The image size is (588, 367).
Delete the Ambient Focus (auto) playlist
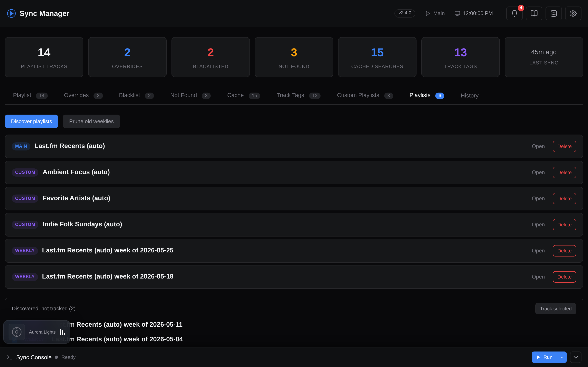pos(564,172)
